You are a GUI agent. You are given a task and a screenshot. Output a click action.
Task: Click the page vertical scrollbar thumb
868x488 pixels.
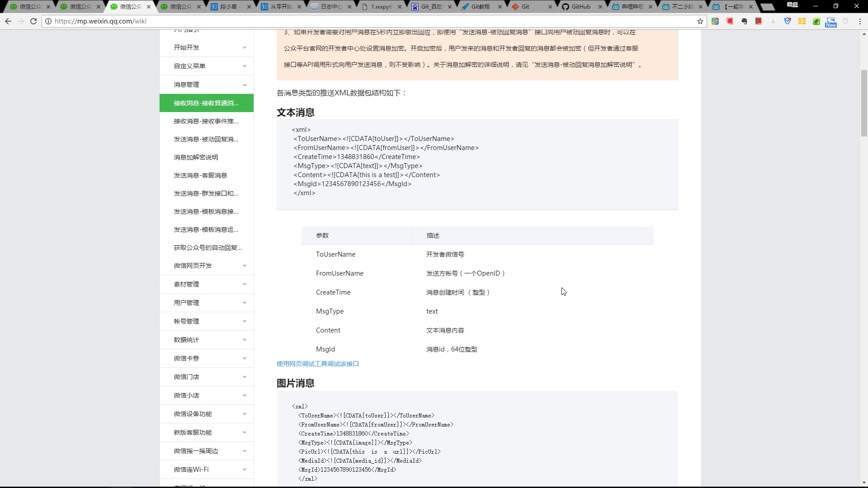864,103
